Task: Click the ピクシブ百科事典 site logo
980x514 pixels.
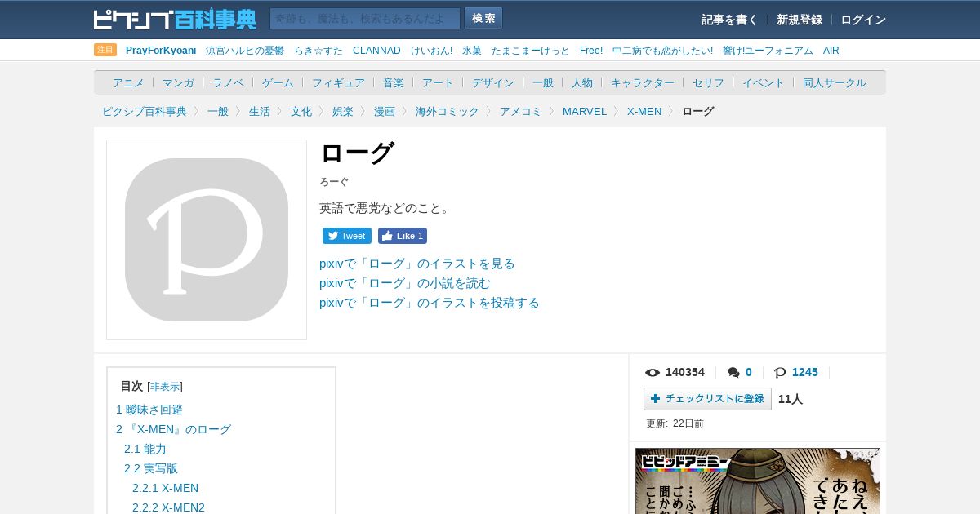Action: (x=175, y=19)
